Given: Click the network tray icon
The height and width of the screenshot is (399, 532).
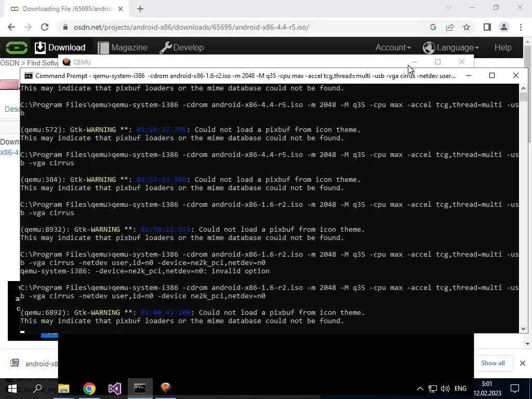Looking at the screenshot, I should [433, 389].
